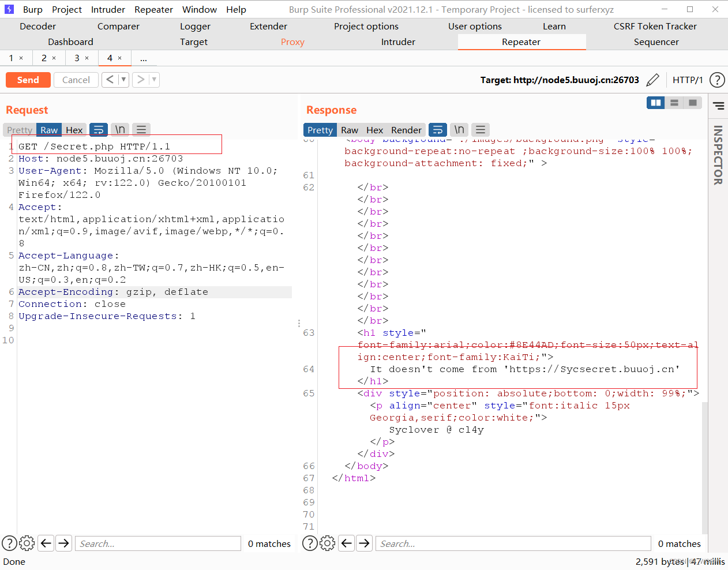The image size is (728, 570).
Task: Send the request
Action: pos(28,80)
